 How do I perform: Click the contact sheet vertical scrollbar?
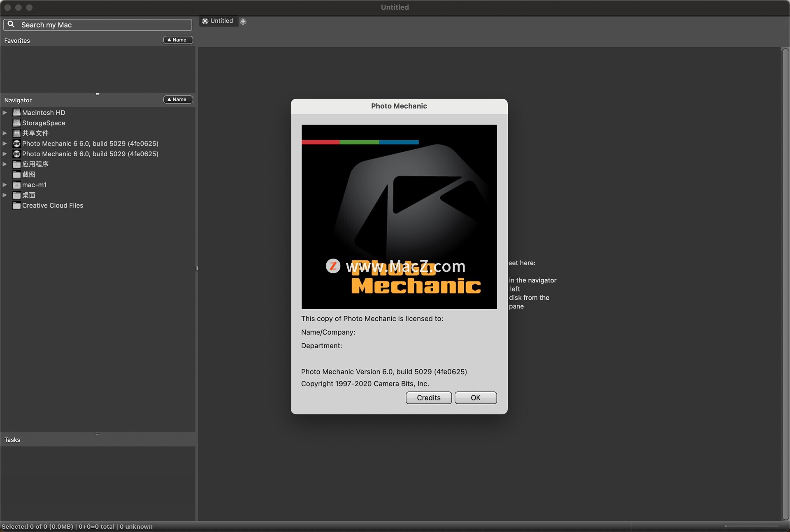[785, 284]
